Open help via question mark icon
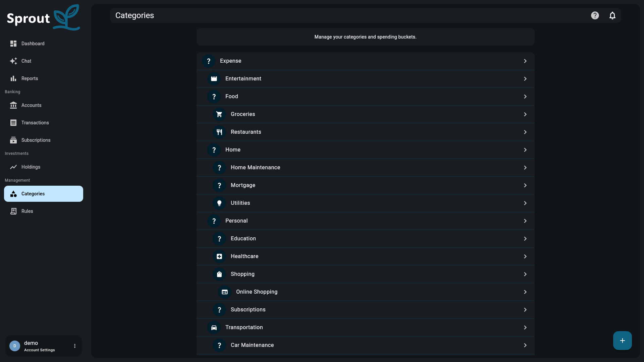Screen dimensions: 644x362 (595, 15)
